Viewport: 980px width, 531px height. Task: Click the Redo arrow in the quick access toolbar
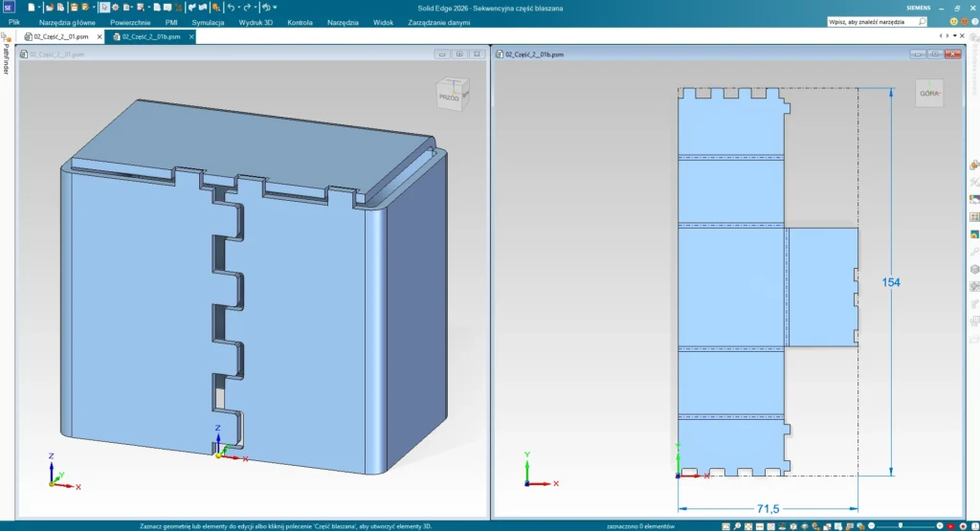click(247, 7)
